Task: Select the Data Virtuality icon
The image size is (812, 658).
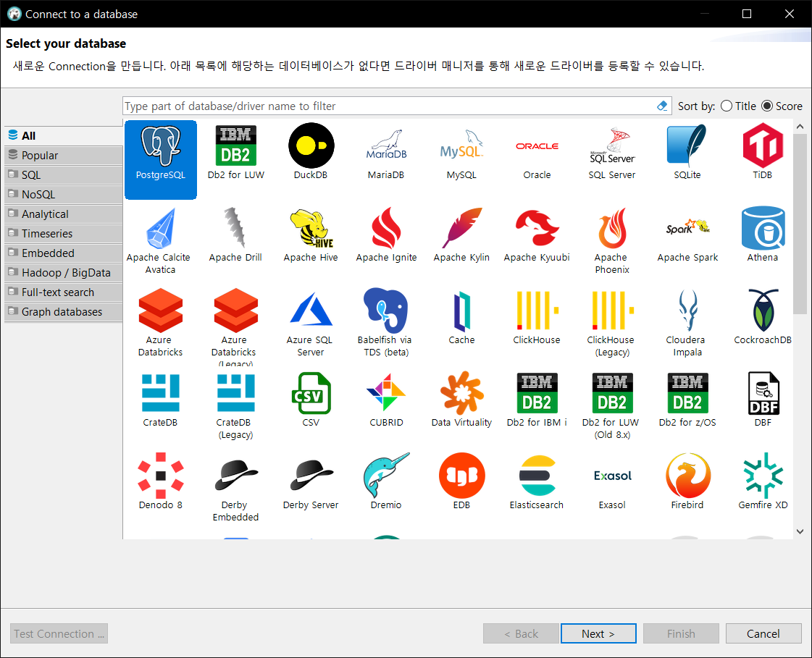Action: (461, 393)
